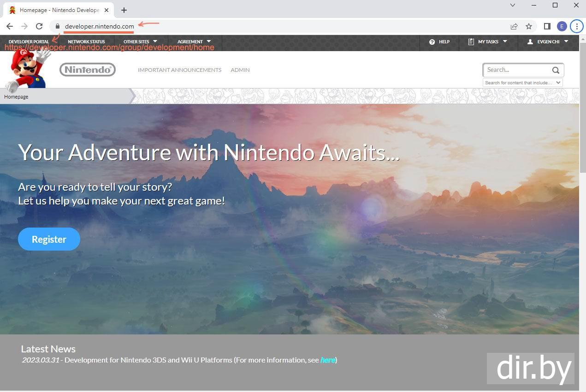Viewport: 586px width, 392px height.
Task: Open Chrome profile avatar E
Action: (x=562, y=26)
